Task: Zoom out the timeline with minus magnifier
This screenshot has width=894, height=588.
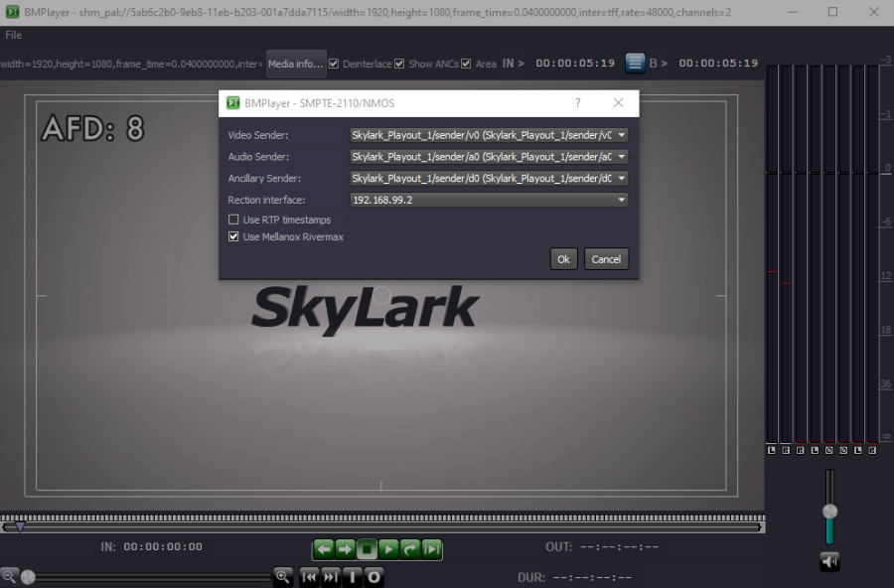Action: [8, 576]
